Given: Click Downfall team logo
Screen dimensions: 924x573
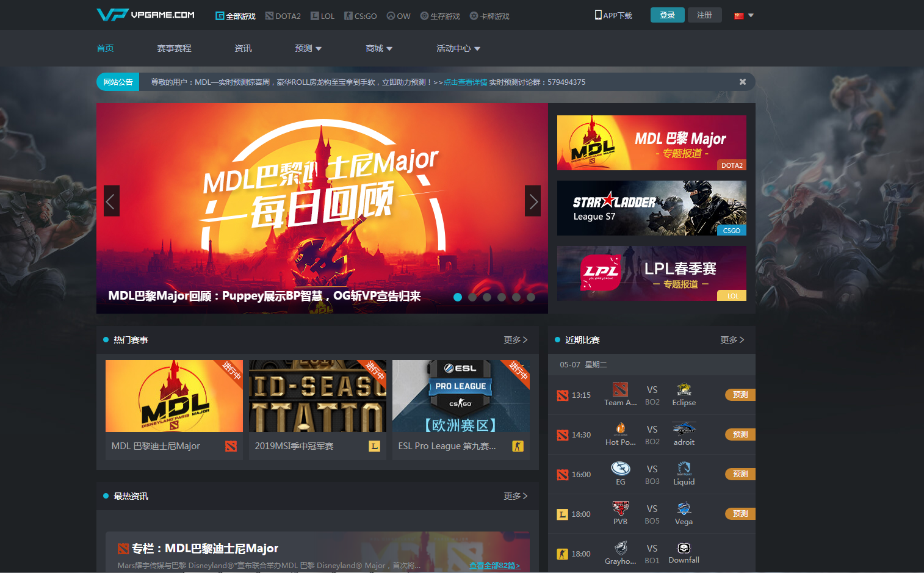Looking at the screenshot, I should [x=684, y=548].
